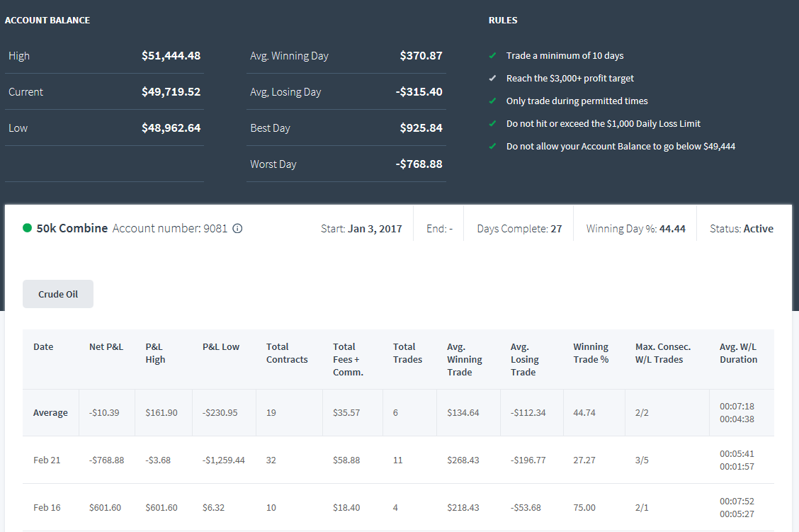Image resolution: width=799 pixels, height=532 pixels.
Task: Click the account number info icon
Action: (x=237, y=229)
